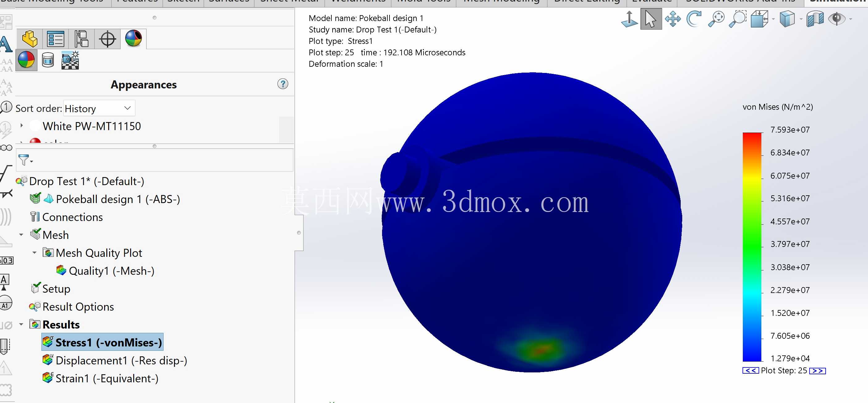
Task: Click the large A text tool icon
Action: point(6,44)
